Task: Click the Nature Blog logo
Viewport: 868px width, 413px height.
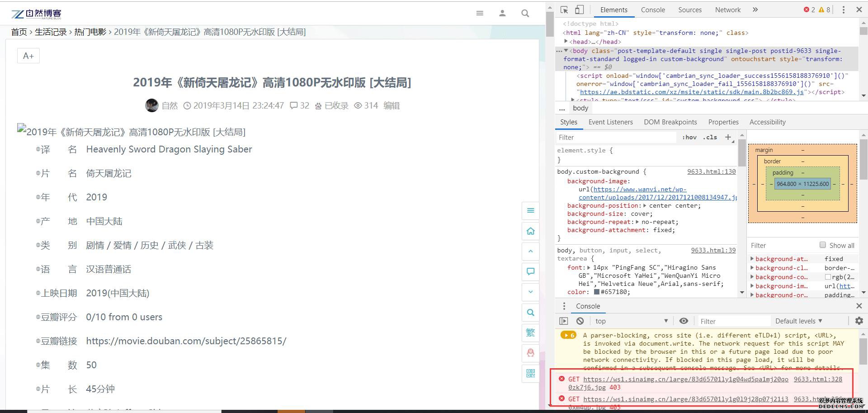Action: (36, 14)
